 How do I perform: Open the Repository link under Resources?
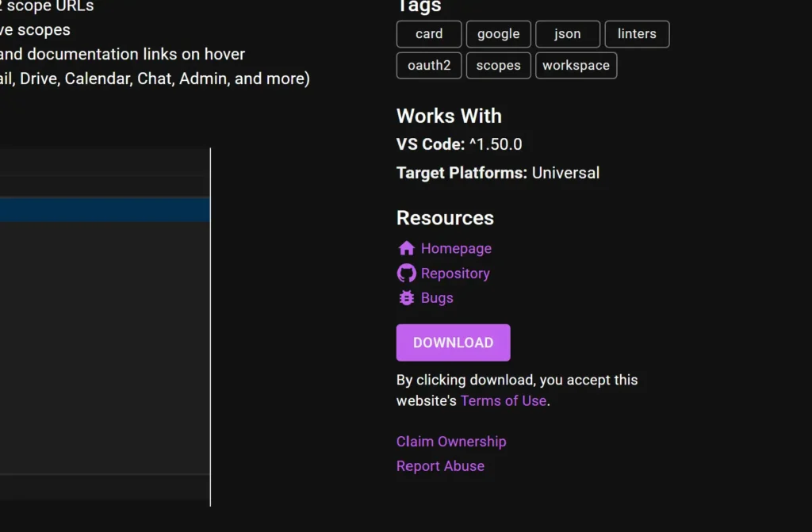[x=455, y=274]
